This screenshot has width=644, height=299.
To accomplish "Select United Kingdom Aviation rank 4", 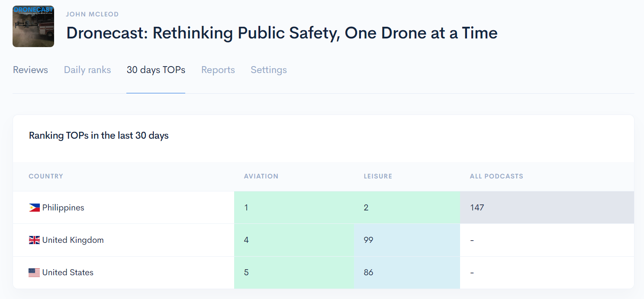I will click(x=294, y=240).
